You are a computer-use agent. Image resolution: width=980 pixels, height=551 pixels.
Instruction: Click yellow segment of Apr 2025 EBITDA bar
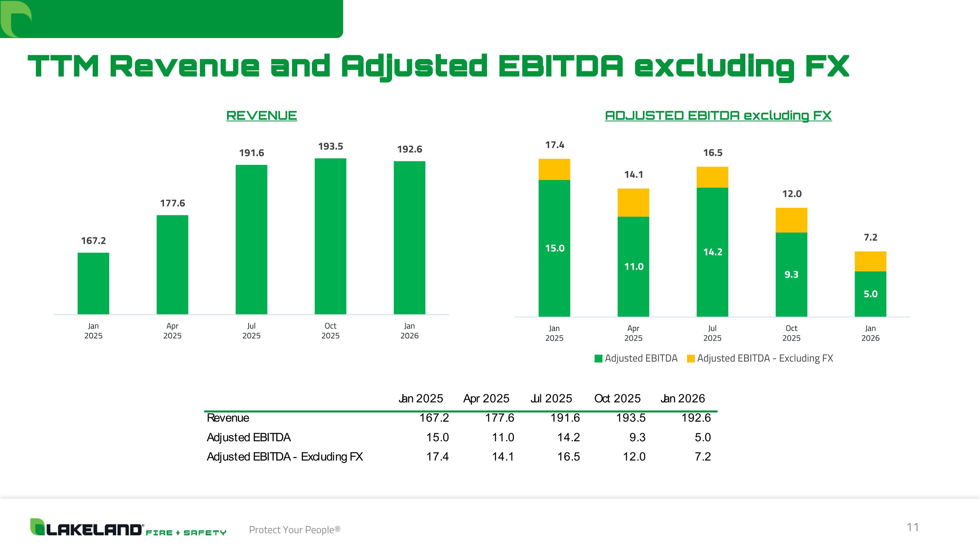point(633,203)
